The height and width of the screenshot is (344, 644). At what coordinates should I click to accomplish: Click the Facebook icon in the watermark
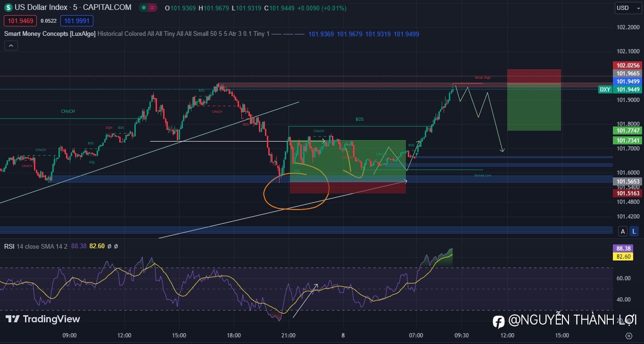498,321
